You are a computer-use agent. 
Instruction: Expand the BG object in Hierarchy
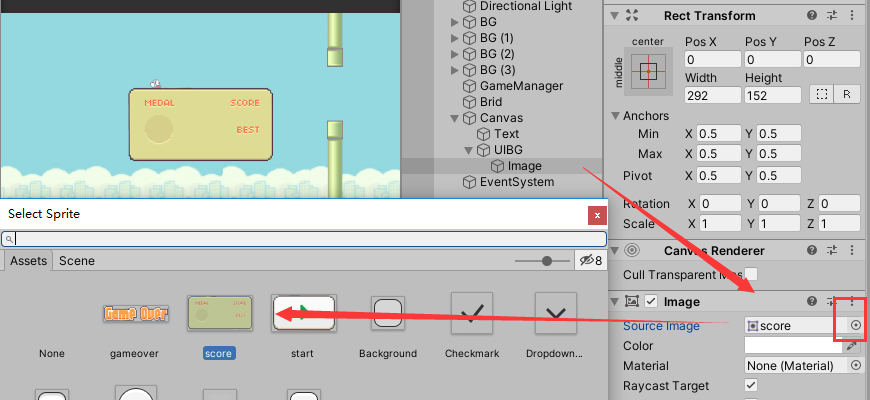tap(455, 22)
